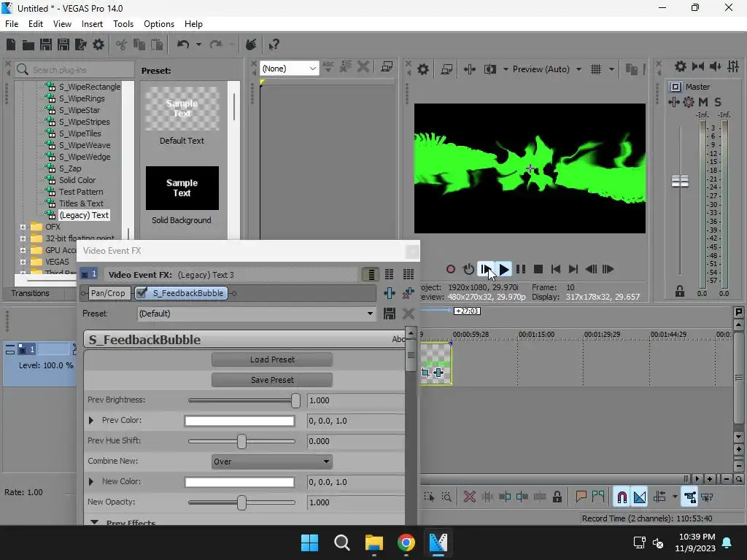Expand the VEGAS folder in plug-in tree
This screenshot has height=560, width=747.
coord(23,262)
